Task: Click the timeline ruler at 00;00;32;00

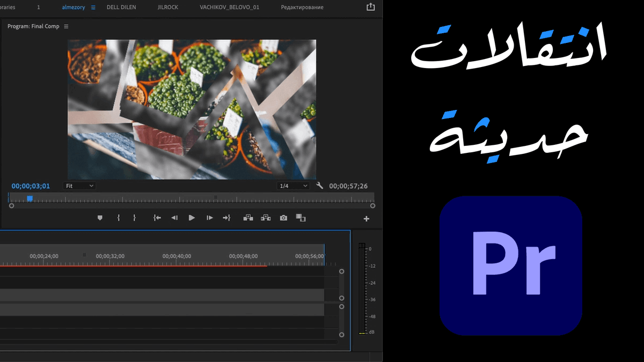Action: (110, 256)
